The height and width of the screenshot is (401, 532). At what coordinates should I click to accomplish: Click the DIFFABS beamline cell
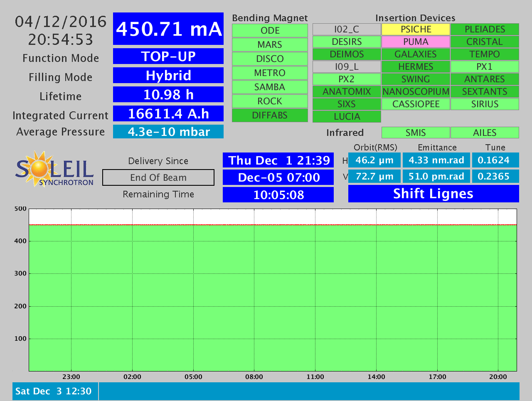pyautogui.click(x=270, y=115)
